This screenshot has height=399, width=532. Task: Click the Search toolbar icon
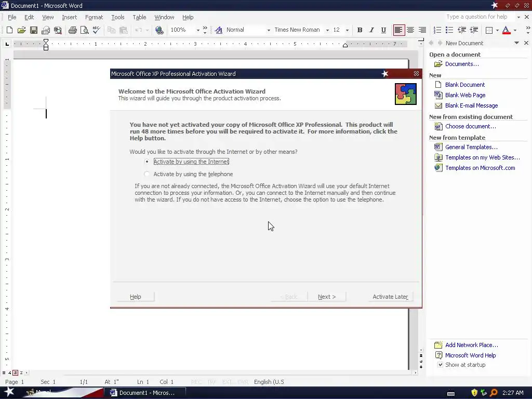pos(58,30)
